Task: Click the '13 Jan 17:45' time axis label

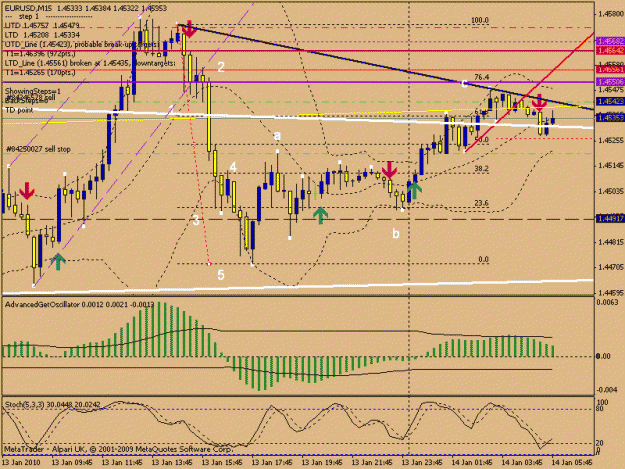Action: click(271, 463)
